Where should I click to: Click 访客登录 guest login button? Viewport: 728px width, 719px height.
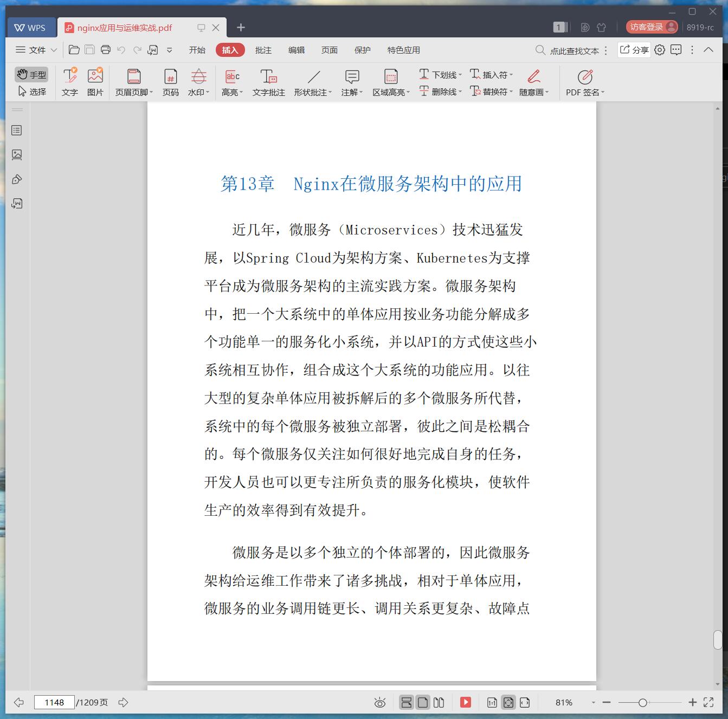[x=653, y=27]
